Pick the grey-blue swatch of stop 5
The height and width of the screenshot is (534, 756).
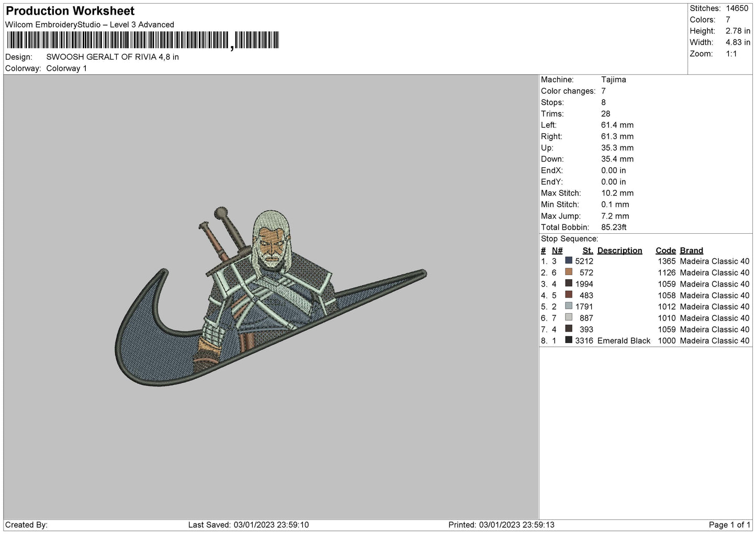tap(569, 306)
